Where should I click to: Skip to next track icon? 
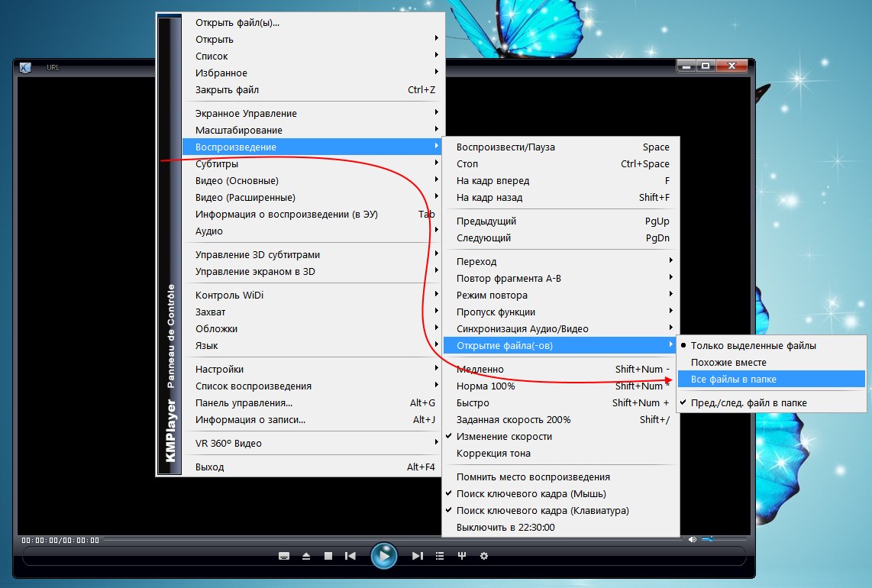[x=417, y=556]
